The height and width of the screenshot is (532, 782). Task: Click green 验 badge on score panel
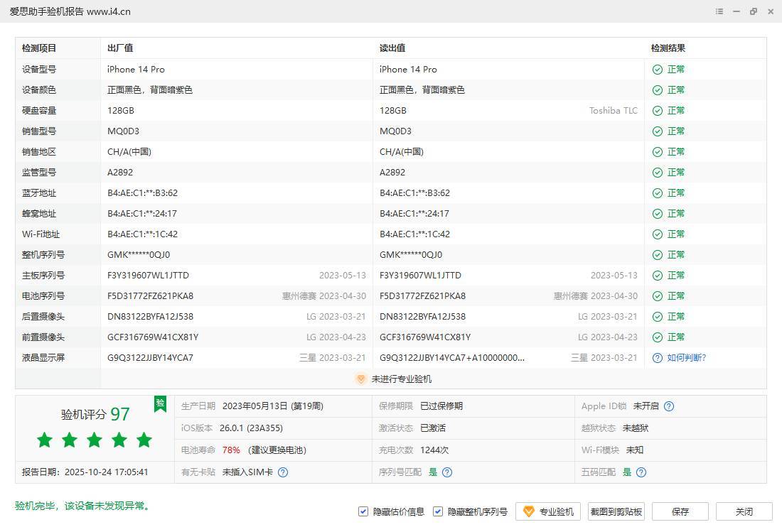coord(161,404)
